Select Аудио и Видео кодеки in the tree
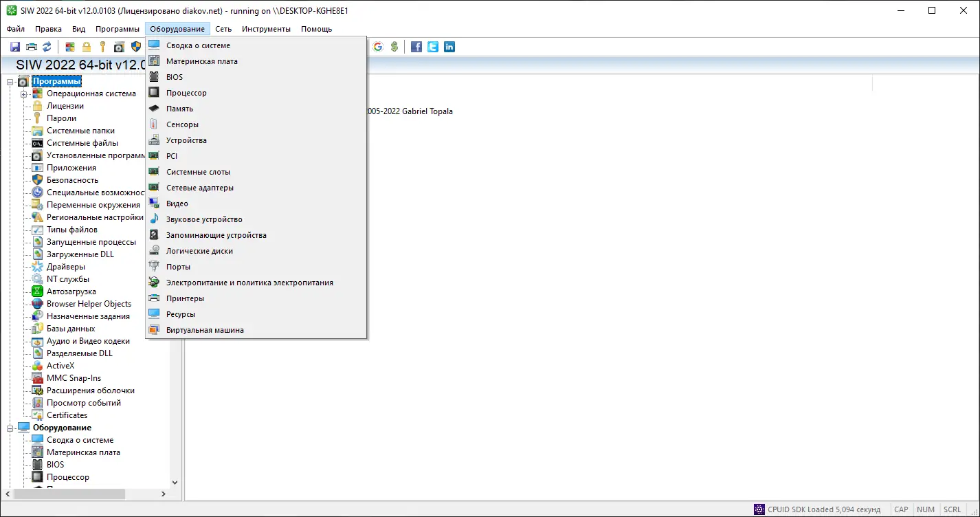Viewport: 980px width, 517px height. coord(89,341)
